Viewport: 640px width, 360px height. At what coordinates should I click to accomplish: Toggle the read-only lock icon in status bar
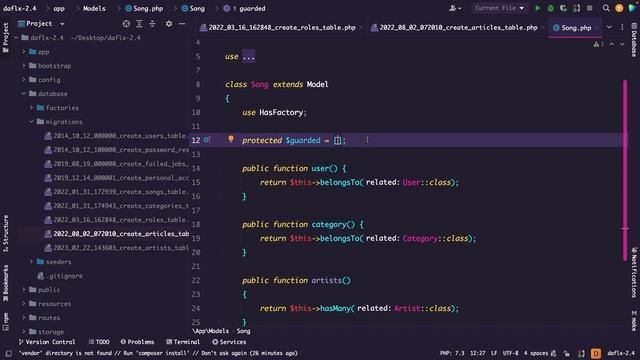(x=567, y=353)
